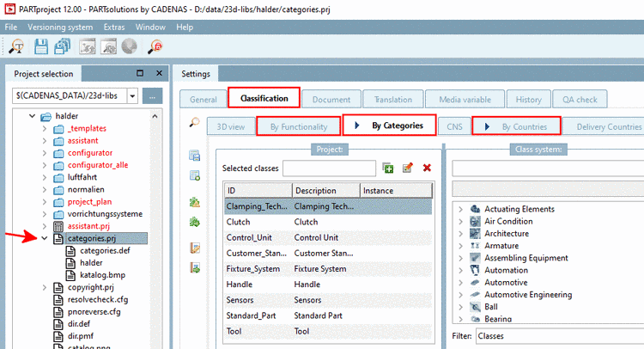Click the Save floppy disk icon
The image size is (644, 349).
tap(40, 46)
